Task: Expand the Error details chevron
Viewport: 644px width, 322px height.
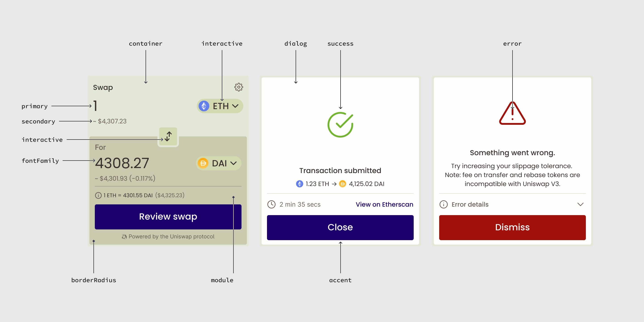Action: [x=580, y=204]
